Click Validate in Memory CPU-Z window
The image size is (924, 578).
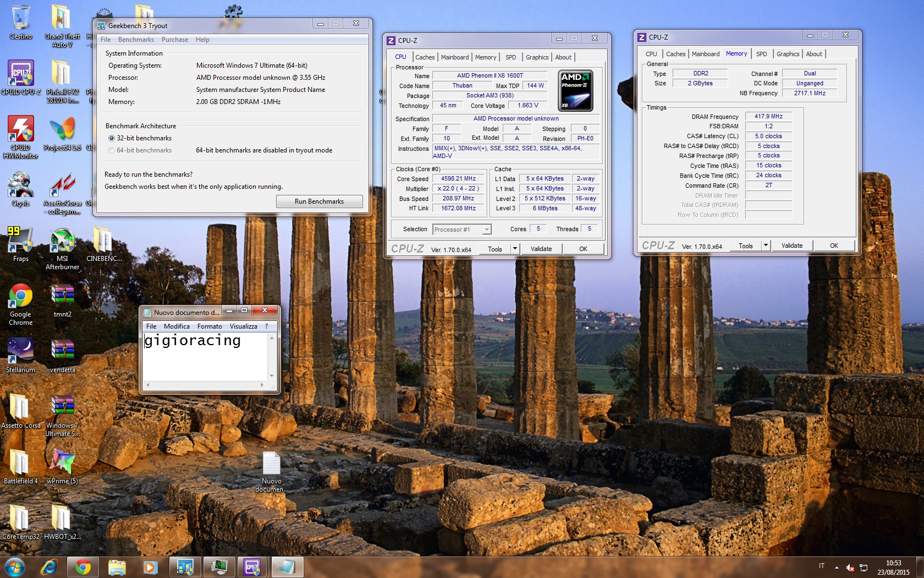792,246
